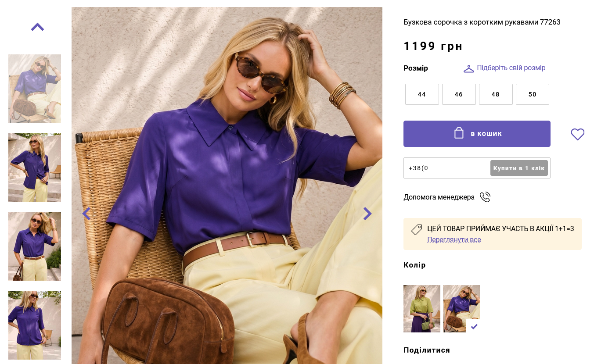Open the "Підберіть свій розмір" size guide
Viewport: 594px width, 364px height.
(x=511, y=68)
